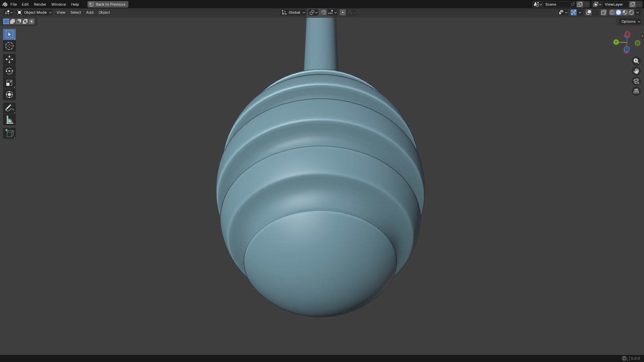
Task: Set selection mode to Extend
Action: (12, 21)
